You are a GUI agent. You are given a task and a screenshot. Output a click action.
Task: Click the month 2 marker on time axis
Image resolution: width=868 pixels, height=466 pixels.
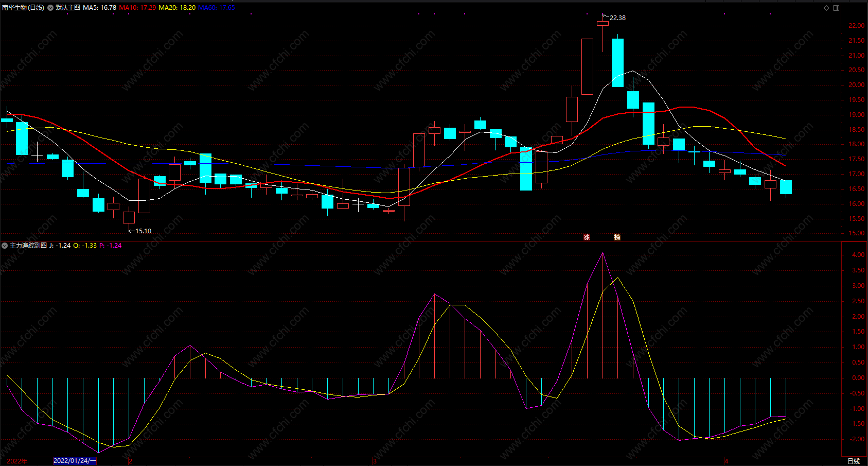(x=131, y=461)
